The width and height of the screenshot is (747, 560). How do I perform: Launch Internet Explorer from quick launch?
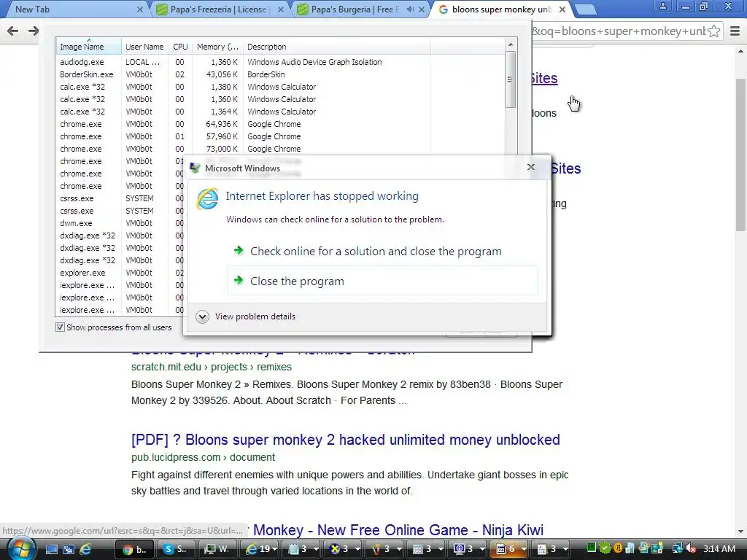click(x=86, y=549)
